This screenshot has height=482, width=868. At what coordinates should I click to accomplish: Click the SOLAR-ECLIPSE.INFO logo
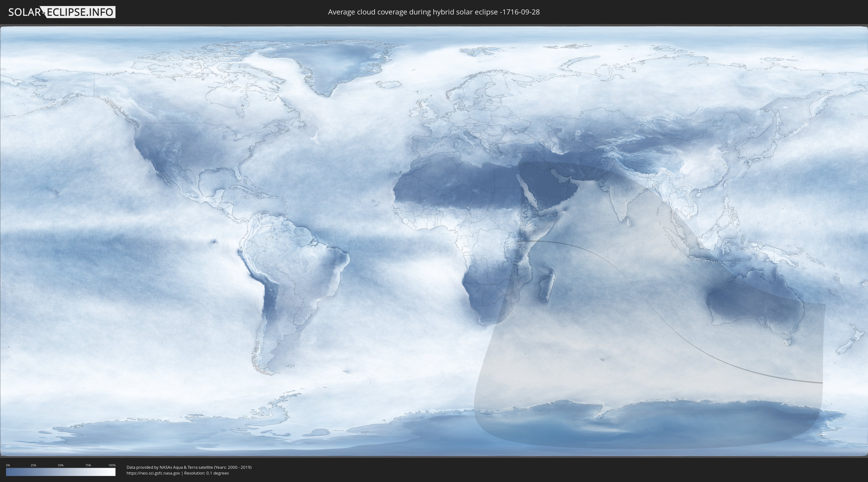62,12
